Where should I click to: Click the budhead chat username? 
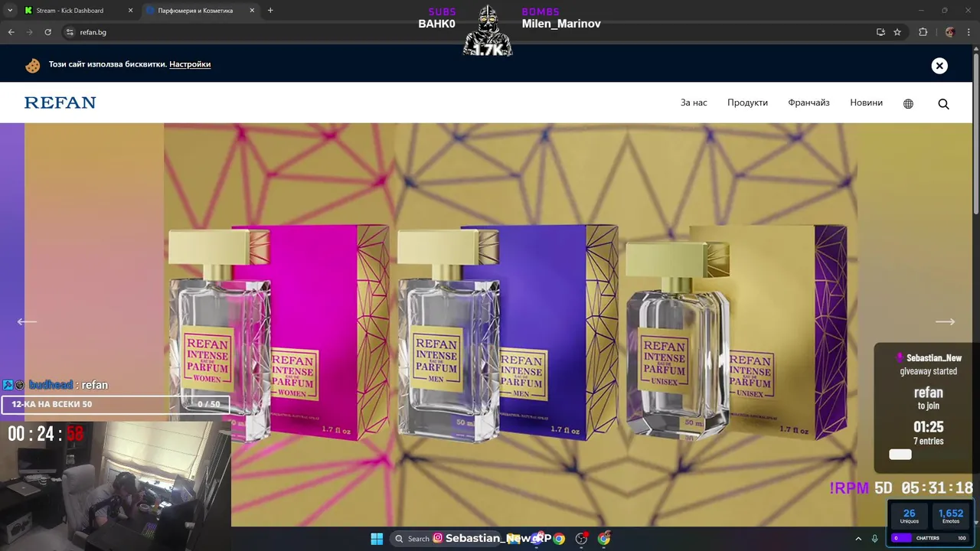pos(51,385)
